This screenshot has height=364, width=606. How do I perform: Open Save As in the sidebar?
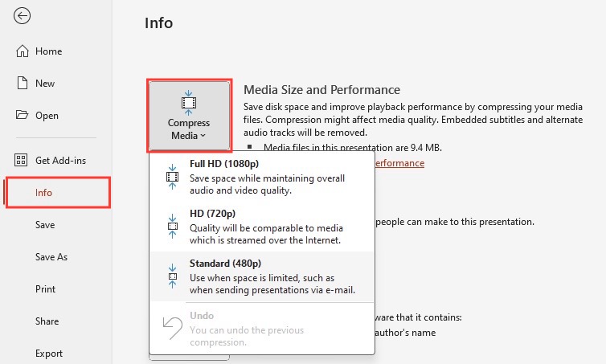(x=51, y=257)
